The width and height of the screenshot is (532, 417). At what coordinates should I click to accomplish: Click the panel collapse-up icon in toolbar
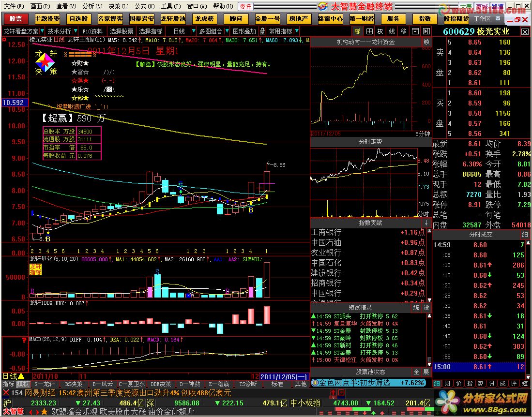click(415, 31)
